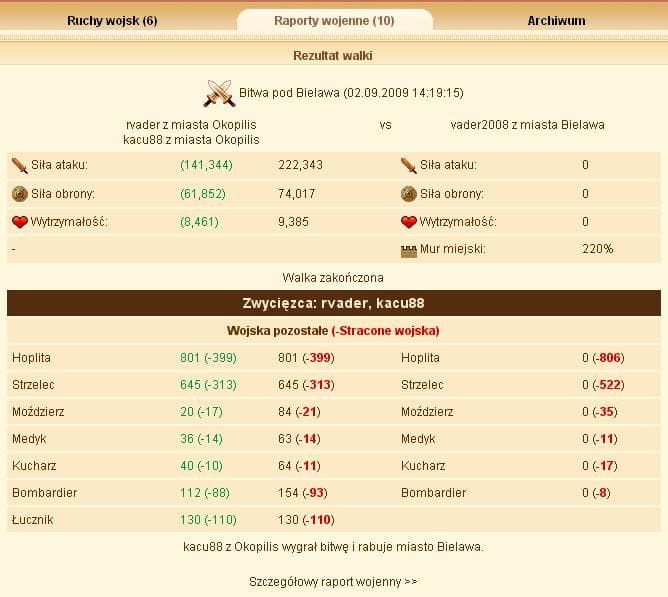Click green Bombardier value 112 (-88)
This screenshot has height=597, width=668.
click(x=204, y=493)
